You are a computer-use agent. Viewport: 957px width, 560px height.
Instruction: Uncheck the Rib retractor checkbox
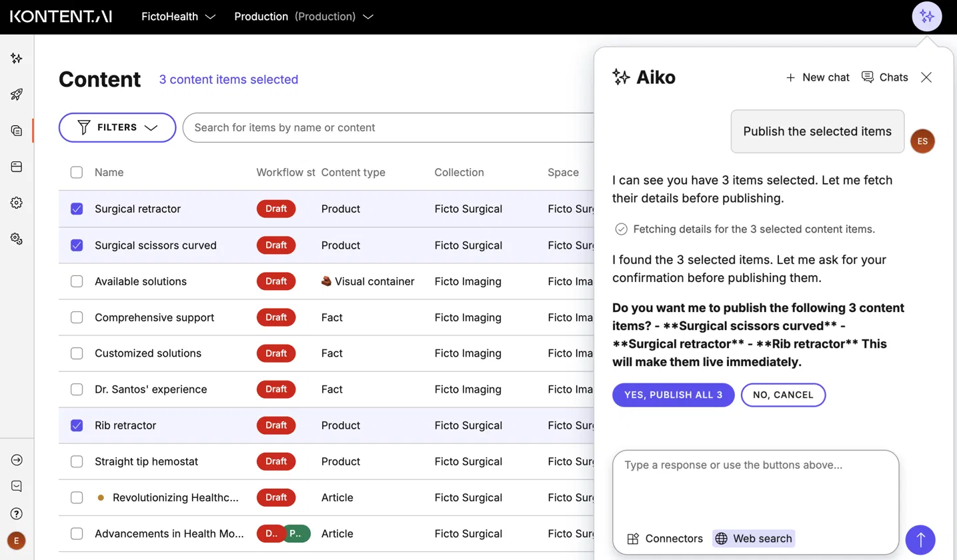coord(77,425)
